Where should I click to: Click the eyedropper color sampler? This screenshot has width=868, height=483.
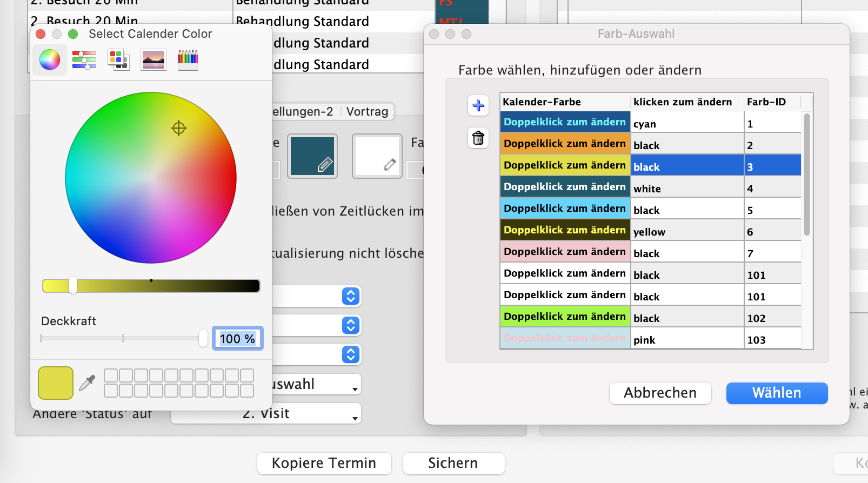(x=87, y=383)
